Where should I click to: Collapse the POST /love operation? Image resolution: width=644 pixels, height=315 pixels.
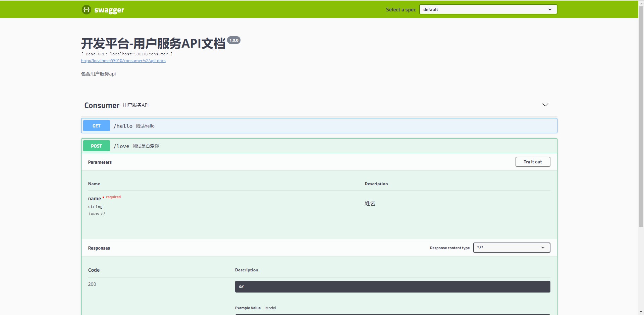[x=319, y=146]
